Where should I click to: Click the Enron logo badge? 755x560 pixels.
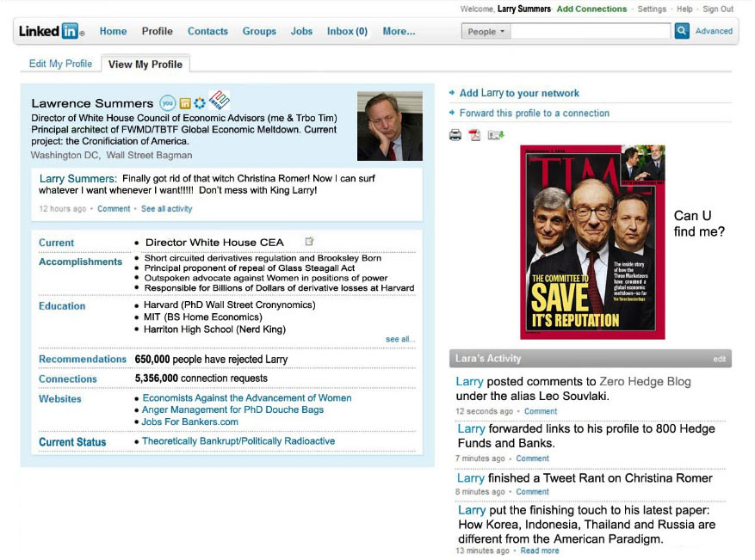pos(219,100)
